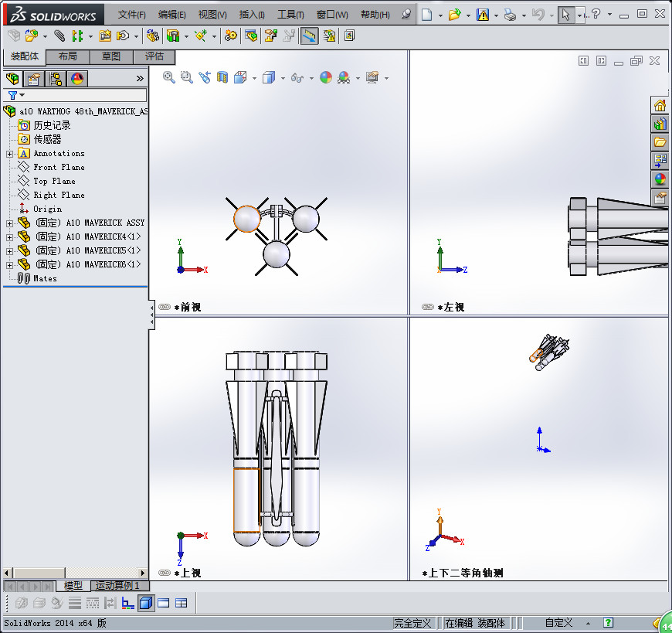Image resolution: width=672 pixels, height=633 pixels.
Task: Open the 工具(T) menu
Action: pyautogui.click(x=290, y=15)
